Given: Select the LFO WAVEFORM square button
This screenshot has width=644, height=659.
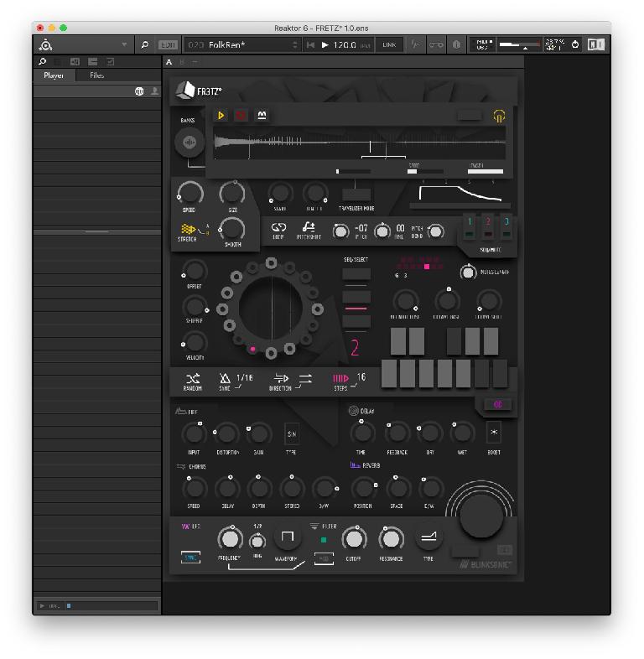Looking at the screenshot, I should click(x=288, y=537).
